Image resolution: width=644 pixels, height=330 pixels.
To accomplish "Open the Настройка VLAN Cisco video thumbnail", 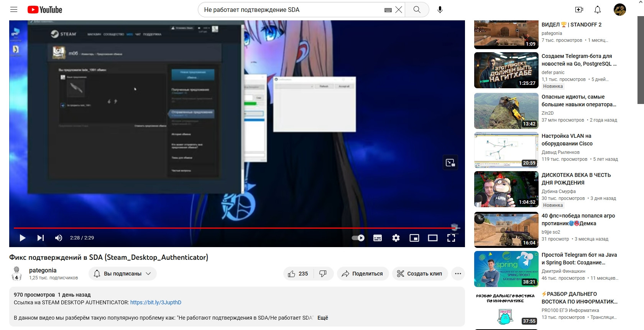I will 506,150.
